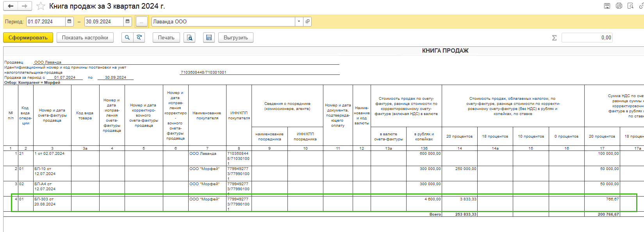Save report with the floppy disk icon
The height and width of the screenshot is (232, 644).
(x=209, y=37)
